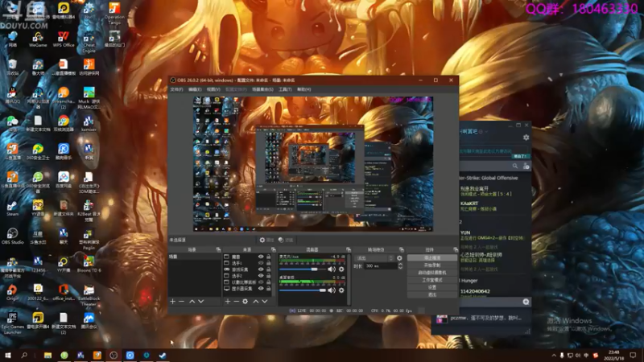Open the 帮助(H) menu in OBS

(x=304, y=89)
